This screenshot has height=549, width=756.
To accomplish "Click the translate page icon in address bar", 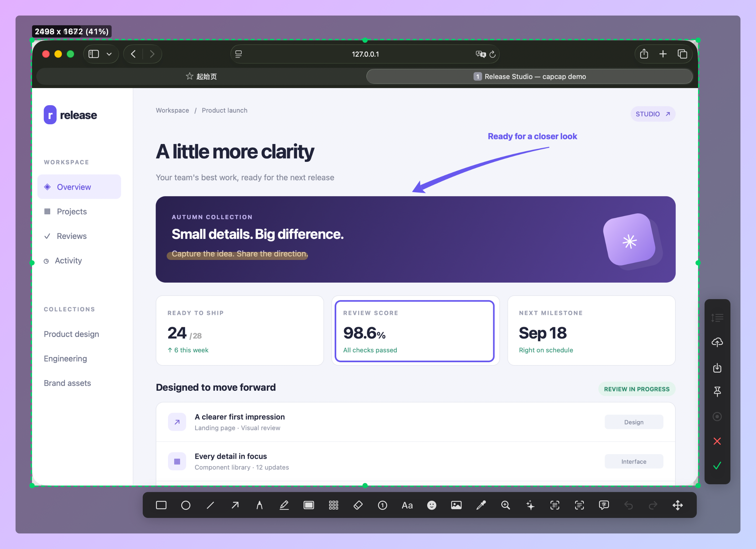I will [x=480, y=54].
